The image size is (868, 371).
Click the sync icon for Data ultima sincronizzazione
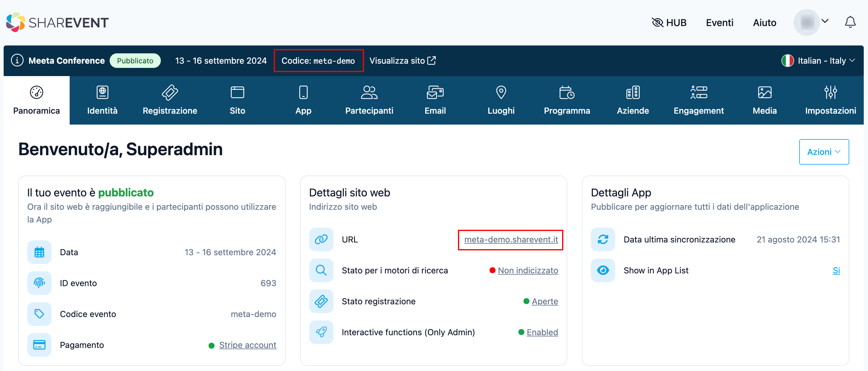click(603, 239)
